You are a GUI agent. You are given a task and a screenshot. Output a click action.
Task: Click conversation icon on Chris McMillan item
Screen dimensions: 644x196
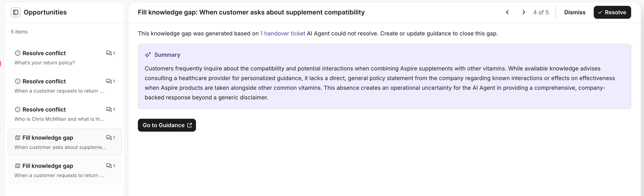coord(109,109)
